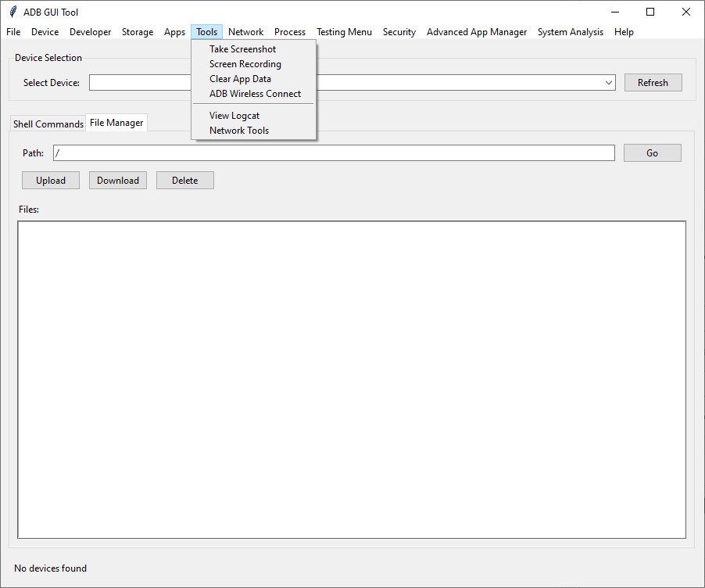Click the Refresh button
705x588 pixels.
[x=653, y=82]
